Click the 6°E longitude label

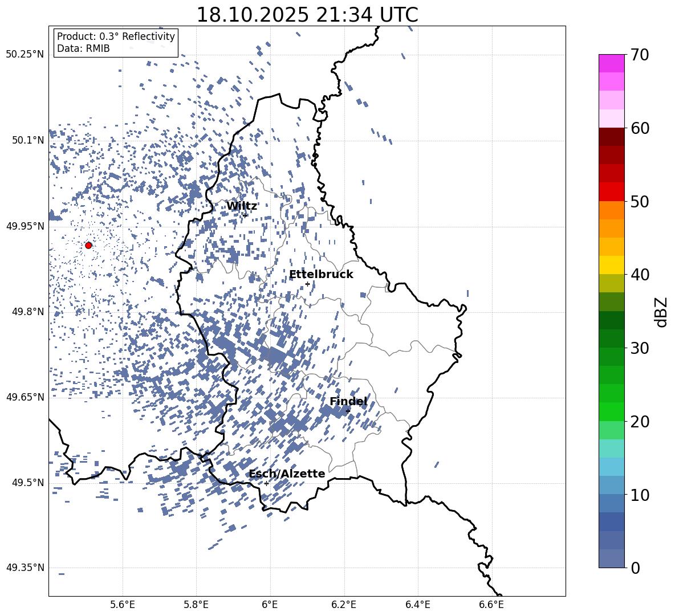point(270,605)
